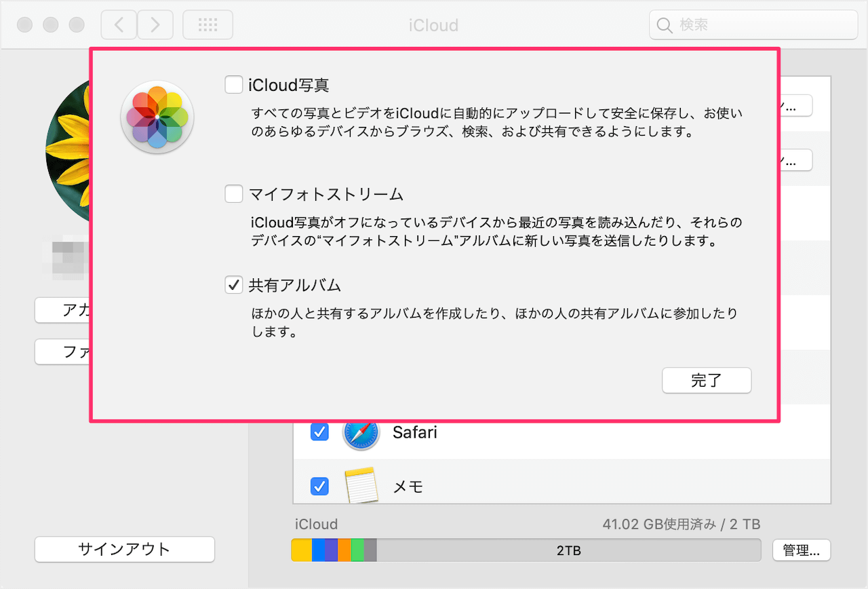Confirm the sheet with the 完了 button
Screen dimensions: 868x589
coord(707,381)
